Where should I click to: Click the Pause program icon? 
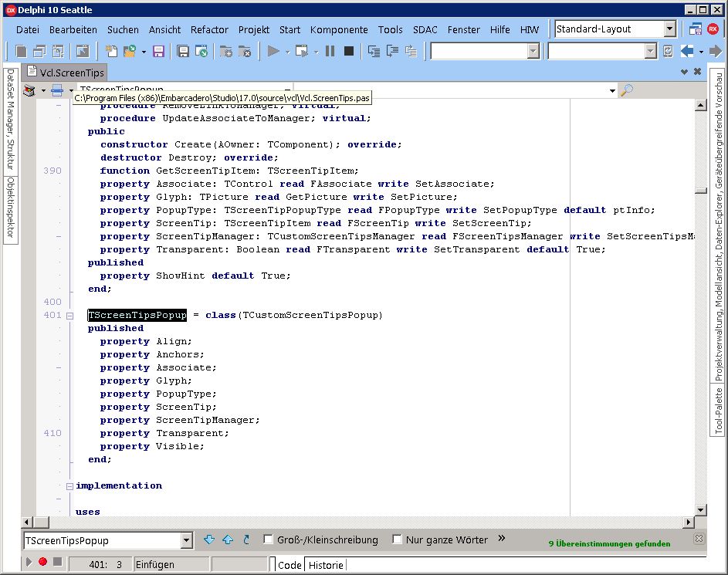pos(330,51)
